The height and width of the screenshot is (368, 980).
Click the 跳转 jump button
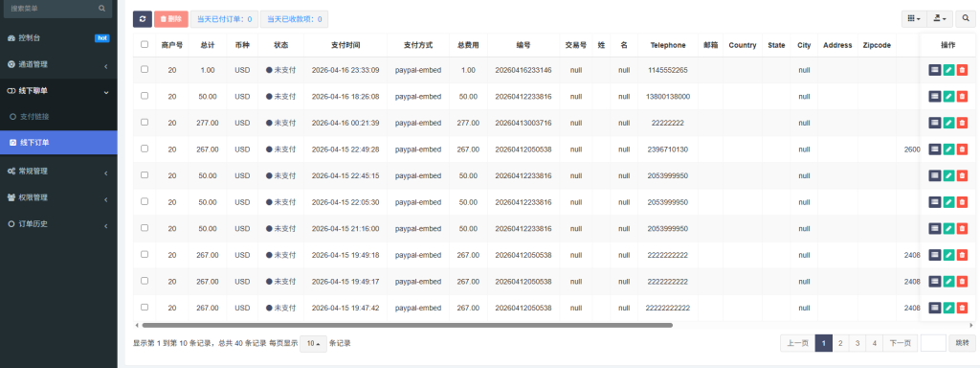[x=962, y=343]
